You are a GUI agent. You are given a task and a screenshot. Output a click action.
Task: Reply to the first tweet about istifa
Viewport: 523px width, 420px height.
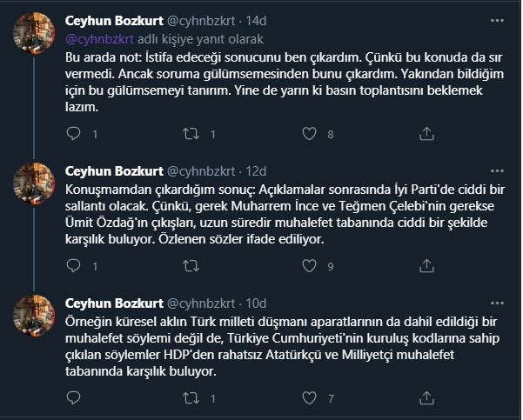click(x=74, y=134)
